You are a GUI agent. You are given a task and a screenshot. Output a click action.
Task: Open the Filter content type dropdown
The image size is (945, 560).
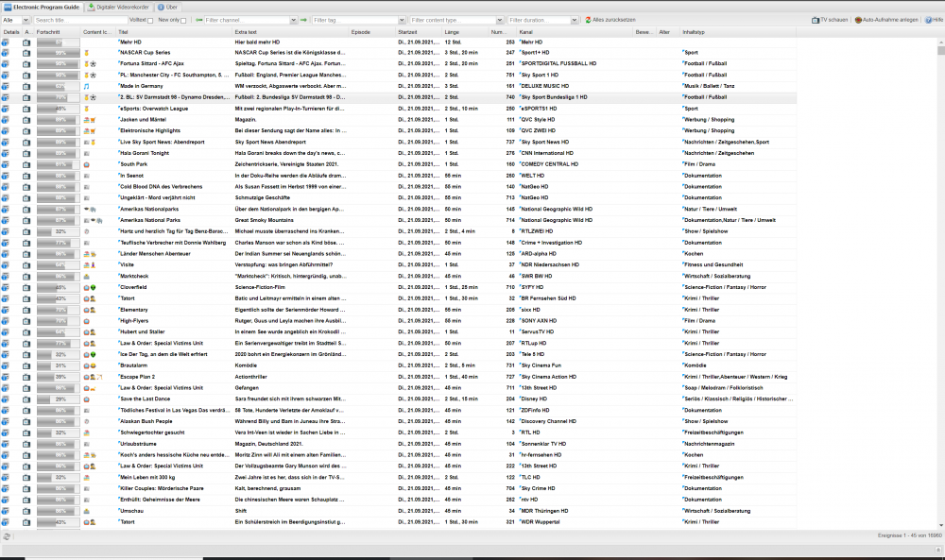500,20
